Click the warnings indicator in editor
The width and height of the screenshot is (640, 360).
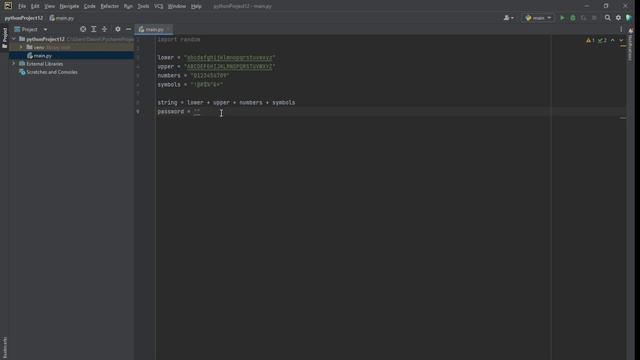(x=590, y=40)
